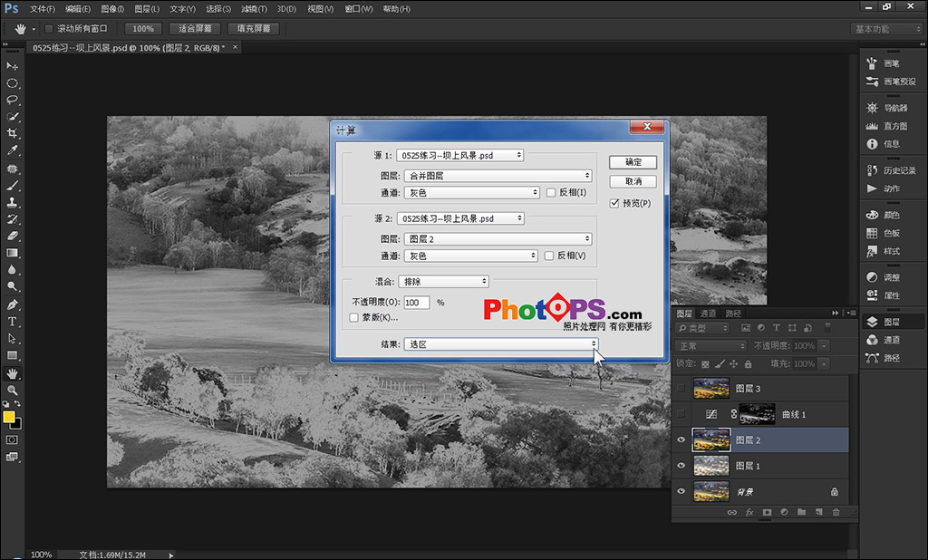The height and width of the screenshot is (560, 928).
Task: Open the 混合 blending dropdown showing 排除
Action: click(443, 282)
